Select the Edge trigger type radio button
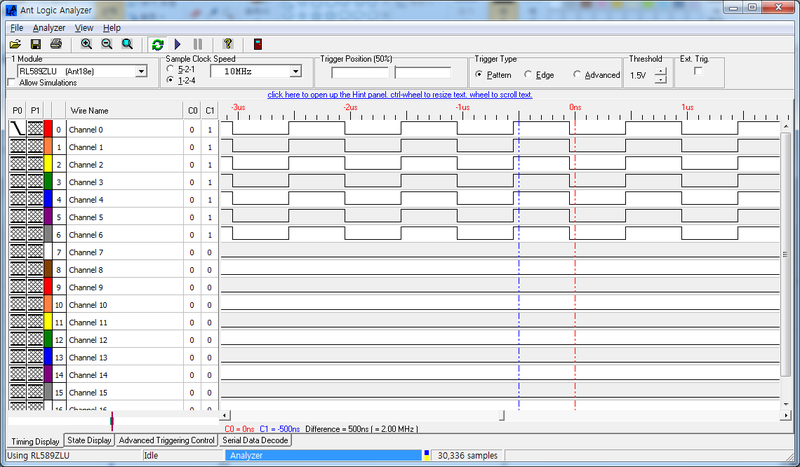This screenshot has width=800, height=467. [527, 75]
